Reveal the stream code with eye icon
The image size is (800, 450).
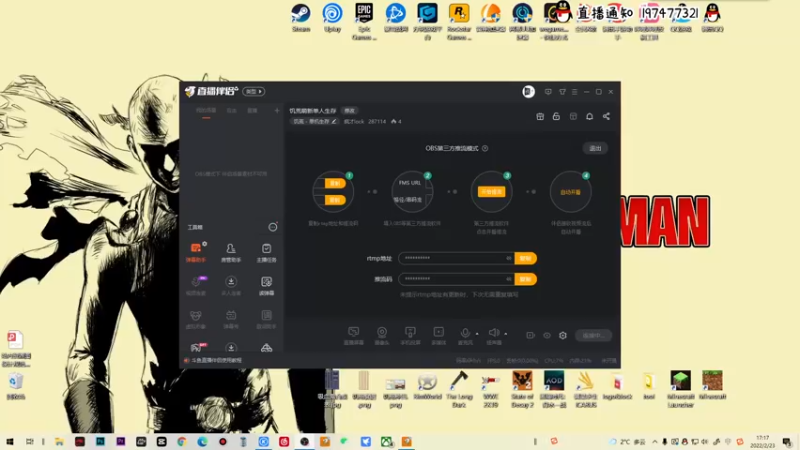click(509, 279)
